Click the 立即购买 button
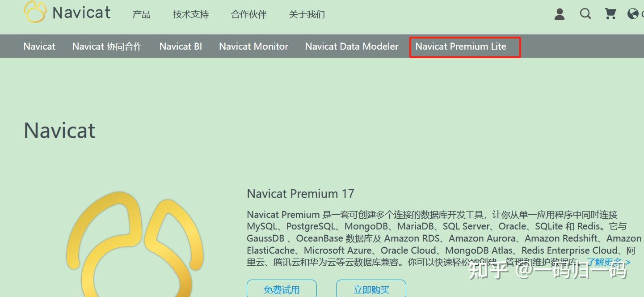 (371, 290)
